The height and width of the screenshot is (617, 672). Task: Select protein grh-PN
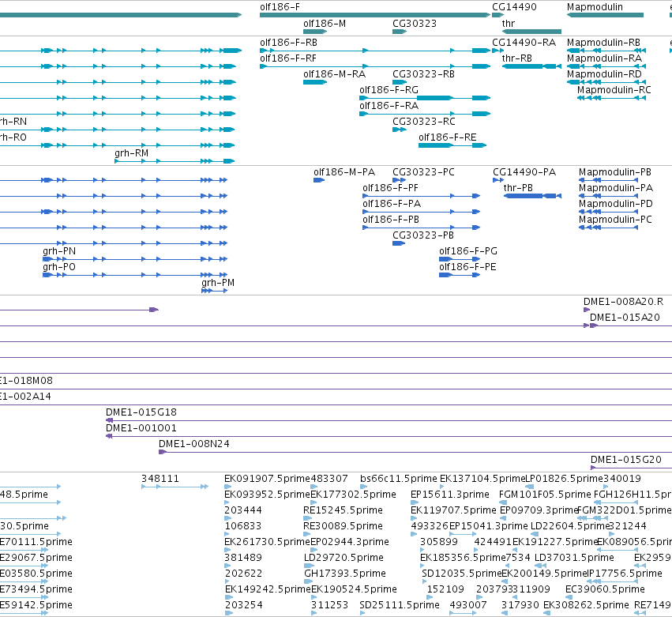[x=59, y=252]
